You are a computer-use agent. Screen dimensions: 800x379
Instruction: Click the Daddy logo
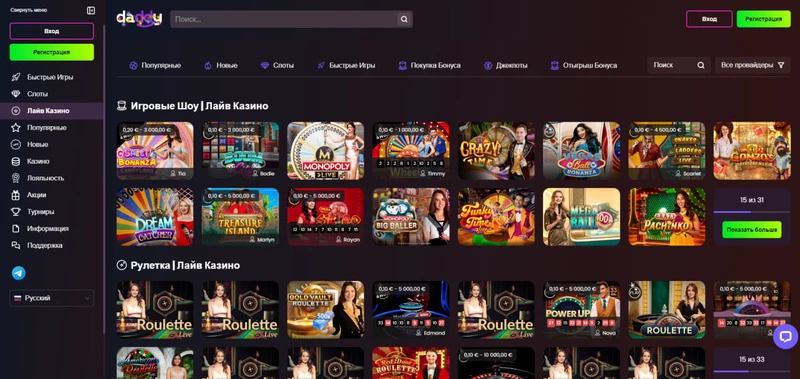click(139, 19)
